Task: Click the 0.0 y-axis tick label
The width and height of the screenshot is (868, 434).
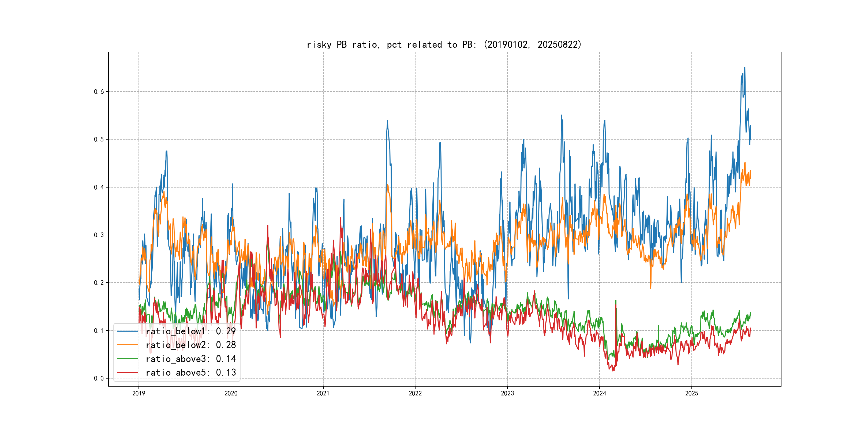Action: coord(99,378)
